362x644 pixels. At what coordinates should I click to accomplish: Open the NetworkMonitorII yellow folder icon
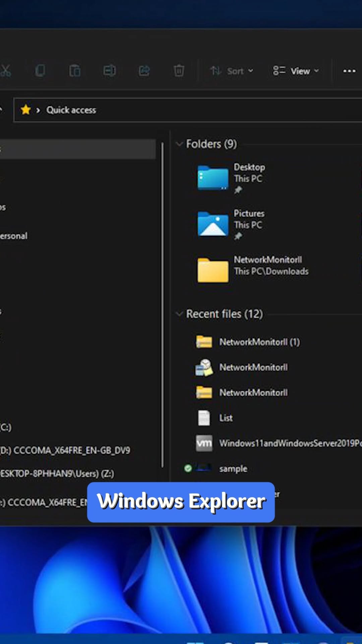[x=213, y=270]
